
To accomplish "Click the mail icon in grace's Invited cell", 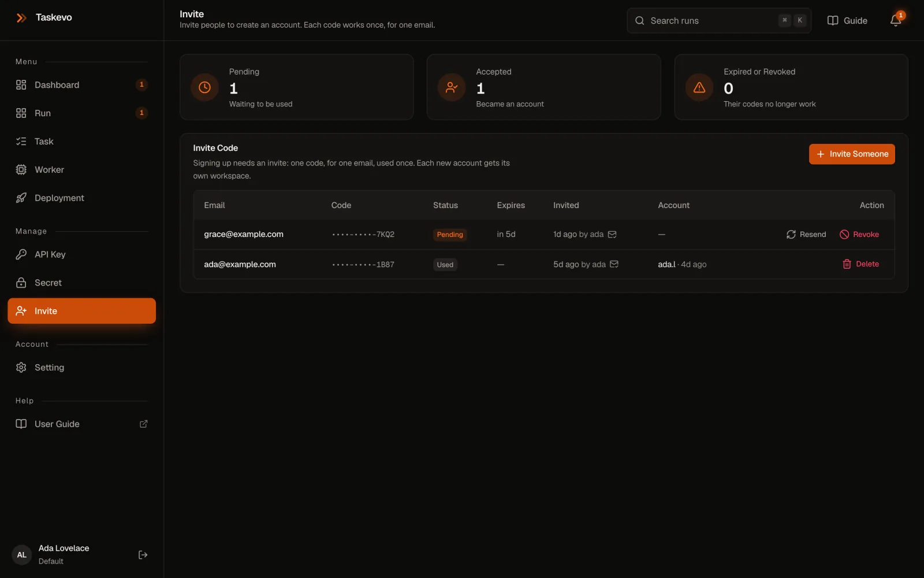I will pyautogui.click(x=613, y=235).
